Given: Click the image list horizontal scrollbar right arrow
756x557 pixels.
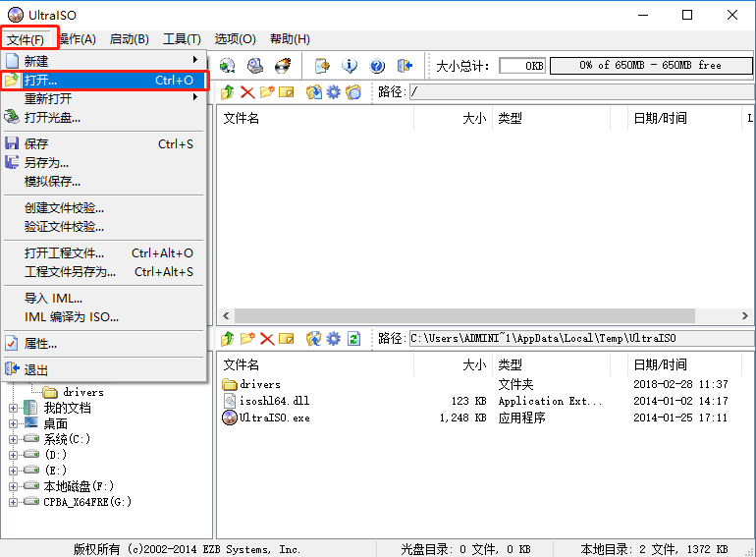Looking at the screenshot, I should [x=745, y=316].
